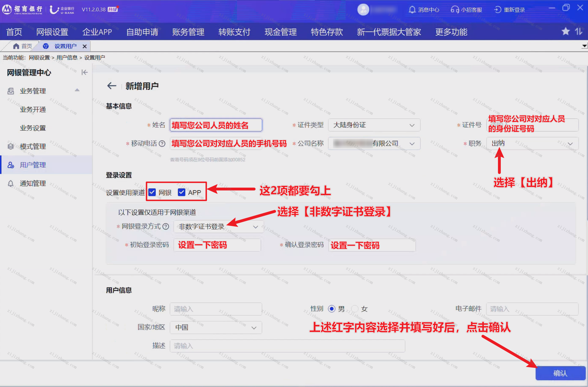Open the 自助申请 menu
Viewport: 588px width, 387px height.
coord(142,32)
